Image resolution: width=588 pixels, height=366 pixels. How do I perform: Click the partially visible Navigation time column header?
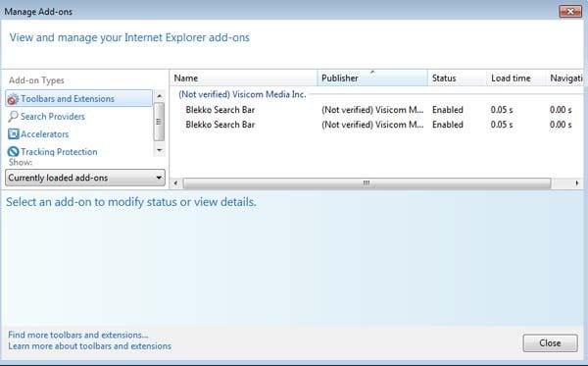tap(565, 78)
